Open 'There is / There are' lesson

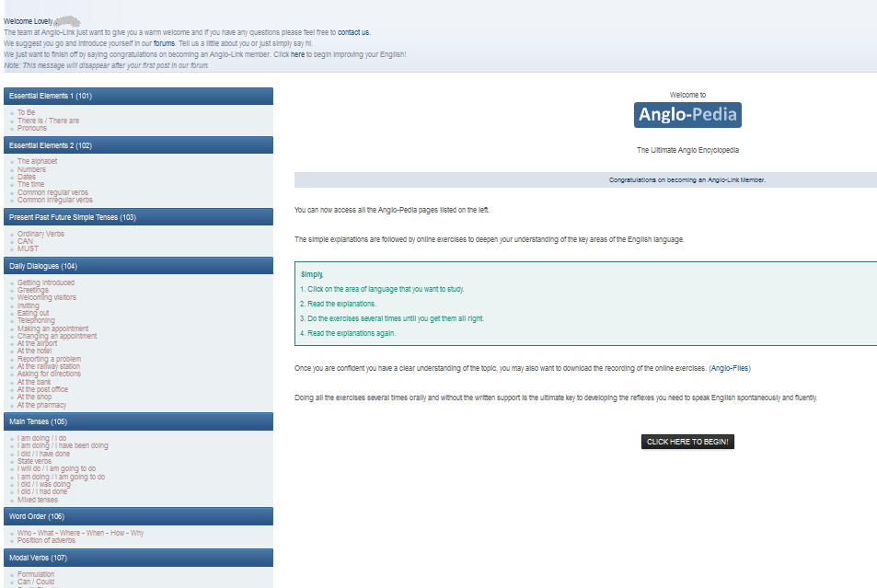tap(48, 121)
